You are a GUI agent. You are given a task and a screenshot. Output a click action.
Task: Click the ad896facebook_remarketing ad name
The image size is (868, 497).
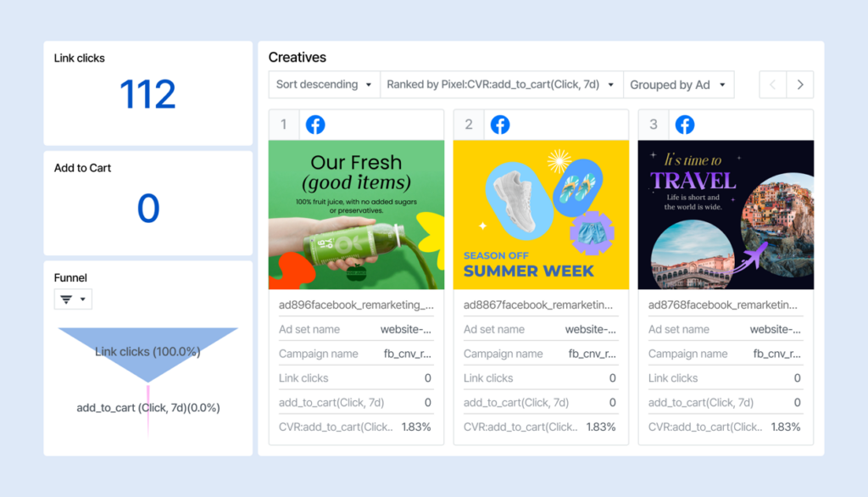coord(356,304)
